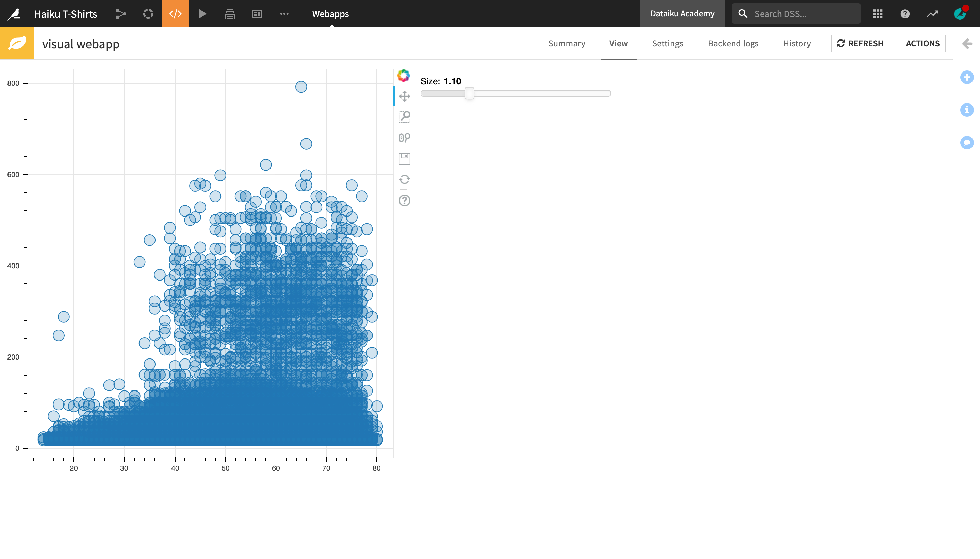This screenshot has height=559, width=980.
Task: Click the Bokeh logo icon
Action: point(404,75)
